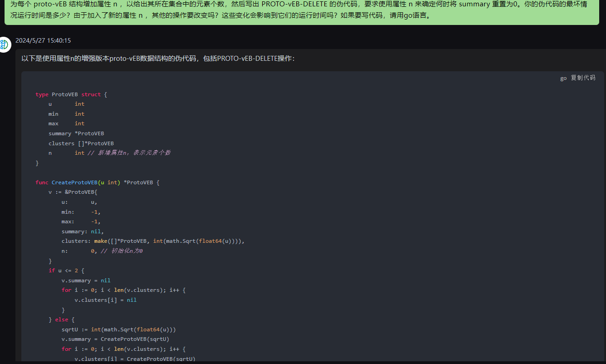Click the 'clusters: make([]*ProtoVEB' line
The image size is (606, 364).
coord(153,241)
